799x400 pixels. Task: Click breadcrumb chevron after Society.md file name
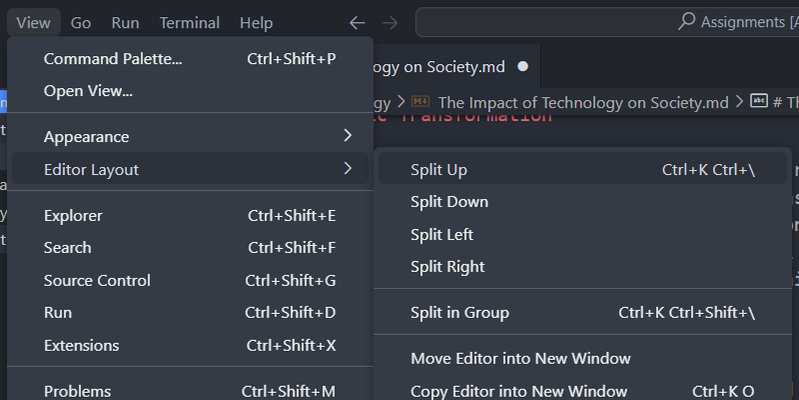coord(739,102)
